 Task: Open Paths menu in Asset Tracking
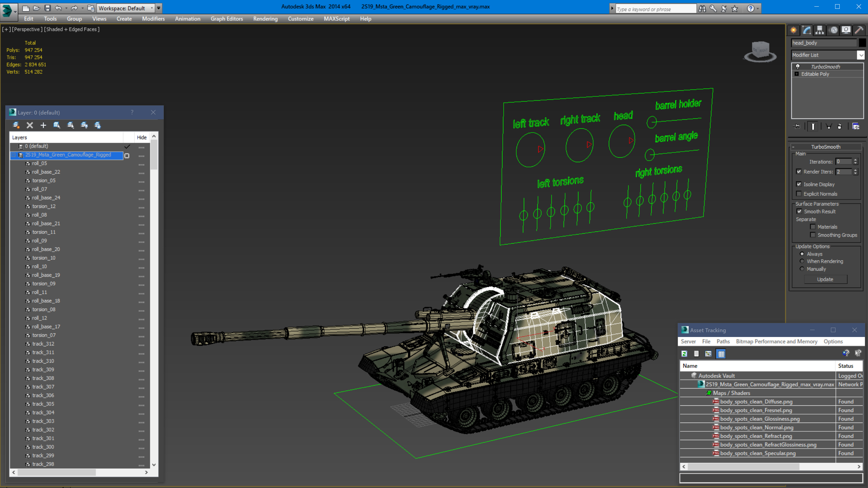(x=723, y=342)
